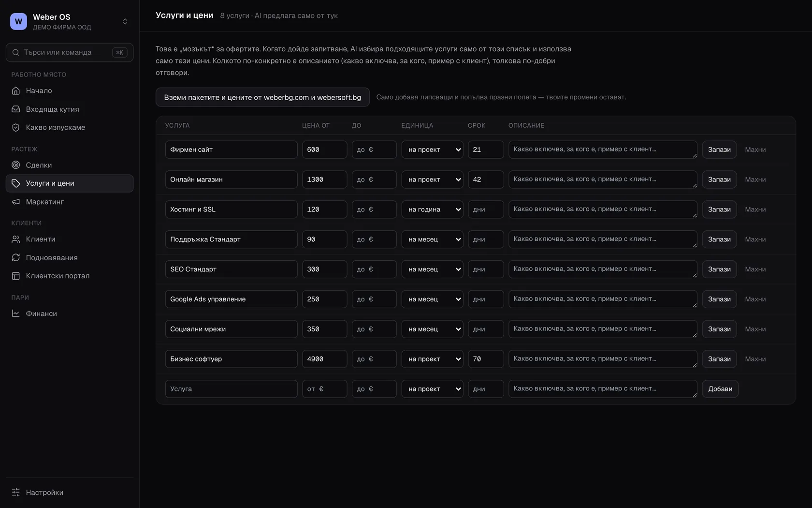This screenshot has width=812, height=508.
Task: Click the Клиенти people icon
Action: [x=16, y=239]
